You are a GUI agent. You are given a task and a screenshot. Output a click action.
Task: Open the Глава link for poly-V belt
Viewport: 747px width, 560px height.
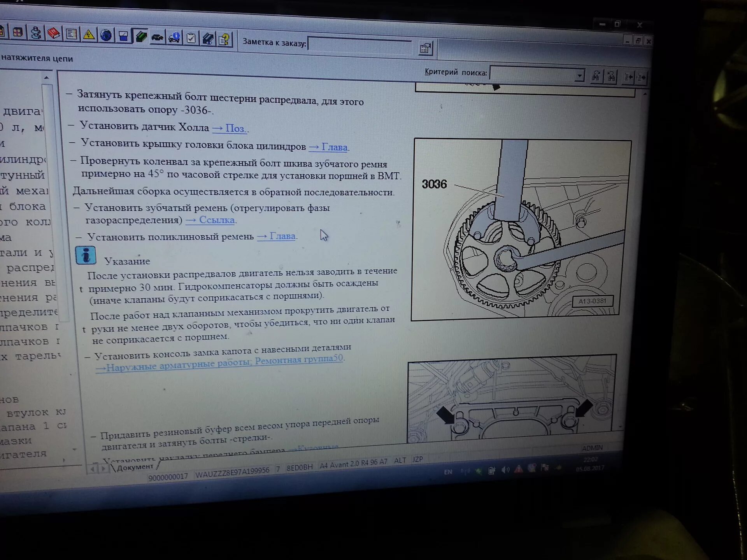point(276,236)
